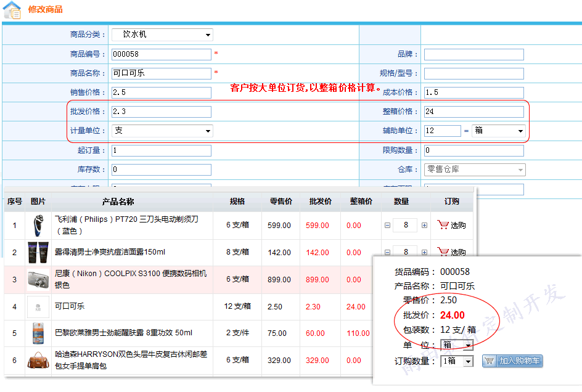Click the 修改商品 page title

(x=45, y=9)
